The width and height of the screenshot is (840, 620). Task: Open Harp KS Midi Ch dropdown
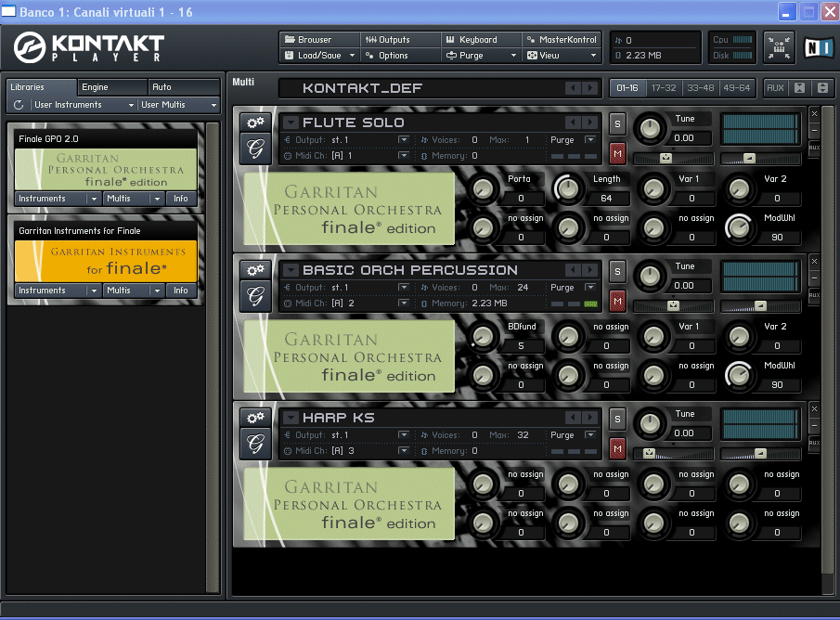click(404, 451)
